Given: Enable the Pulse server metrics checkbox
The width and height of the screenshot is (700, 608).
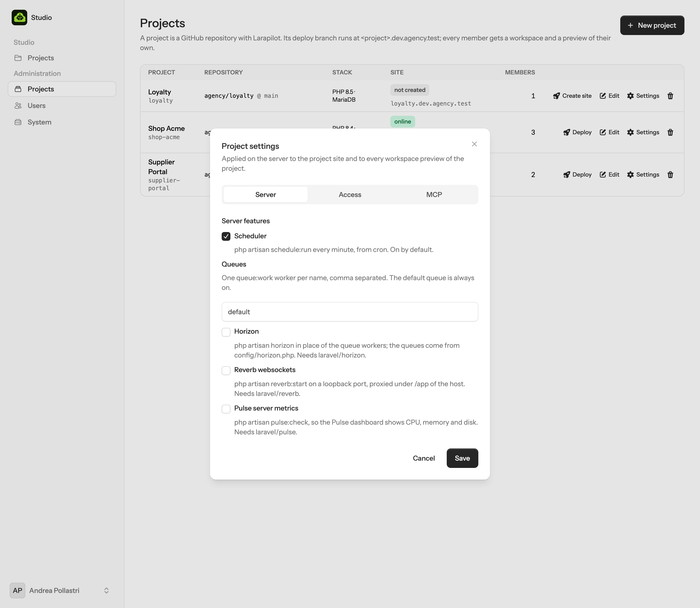Looking at the screenshot, I should [x=226, y=409].
